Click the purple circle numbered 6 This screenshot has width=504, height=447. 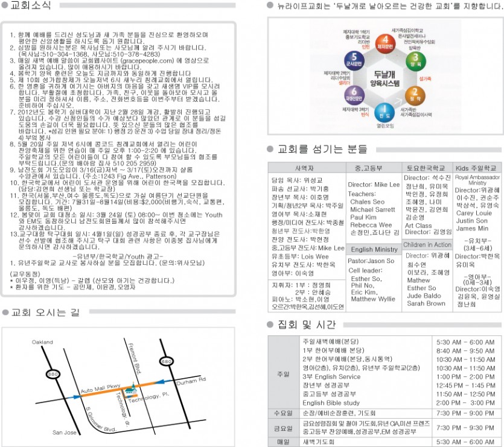[x=354, y=95]
